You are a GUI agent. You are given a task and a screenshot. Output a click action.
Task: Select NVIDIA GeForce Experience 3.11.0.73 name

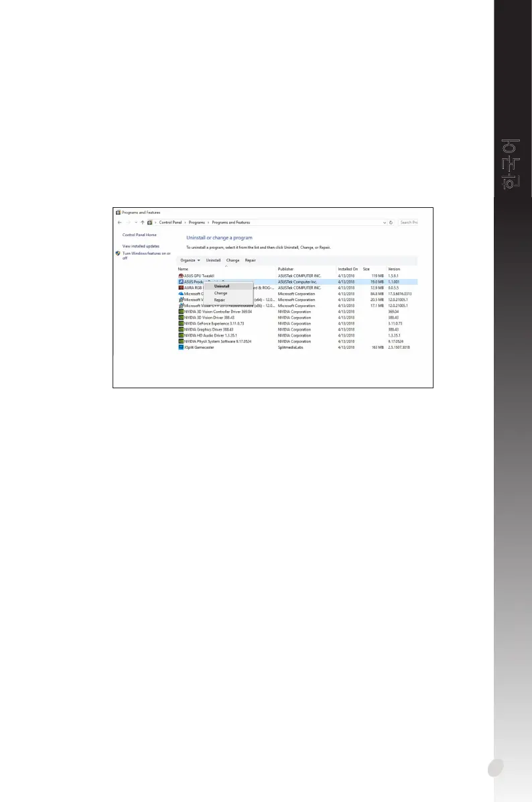point(214,324)
